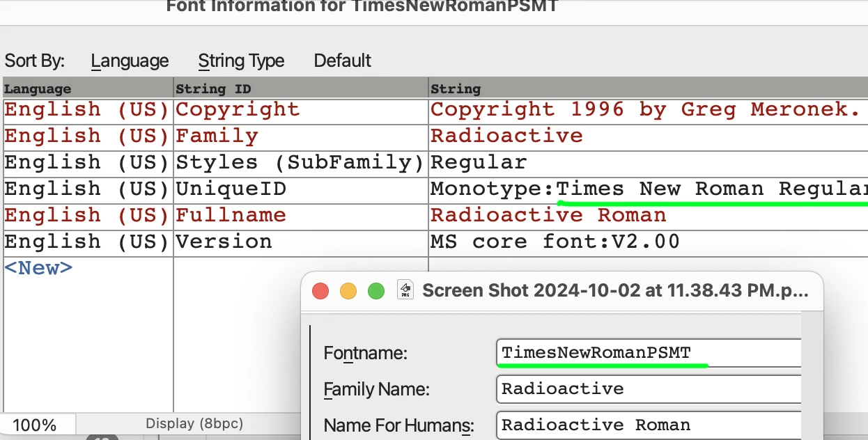Image resolution: width=868 pixels, height=440 pixels.
Task: Select the Copyright 1996 by Greg Meronek string
Action: (649, 109)
